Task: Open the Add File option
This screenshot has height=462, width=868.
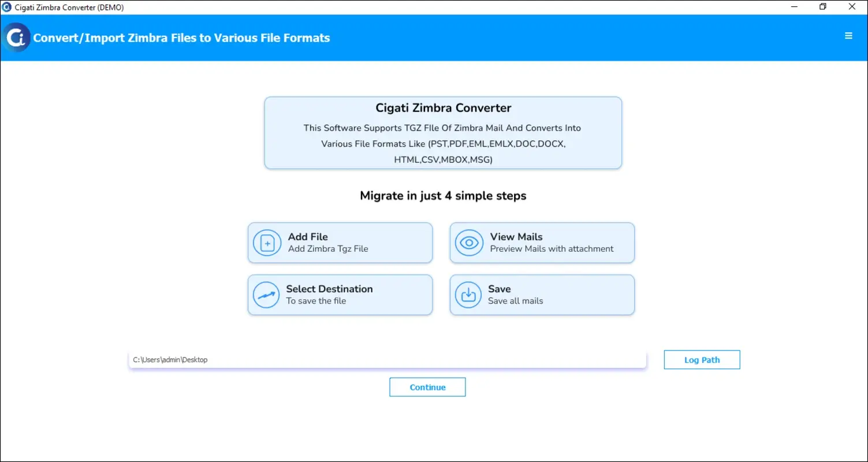Action: (340, 243)
